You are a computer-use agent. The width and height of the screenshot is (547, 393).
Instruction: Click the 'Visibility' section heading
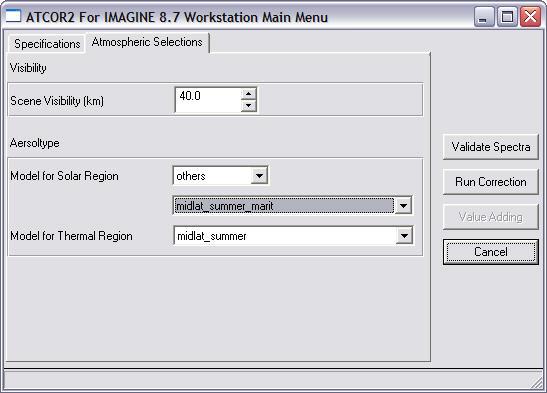(x=28, y=68)
